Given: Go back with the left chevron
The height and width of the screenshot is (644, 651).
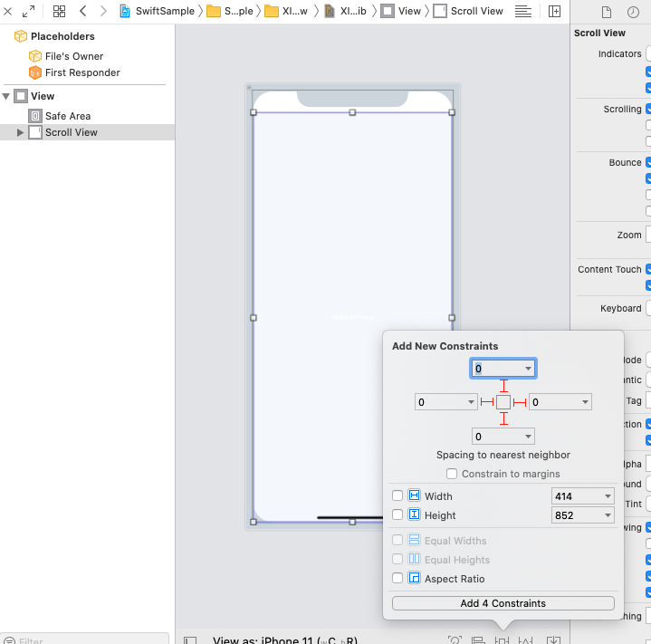Looking at the screenshot, I should pos(83,11).
